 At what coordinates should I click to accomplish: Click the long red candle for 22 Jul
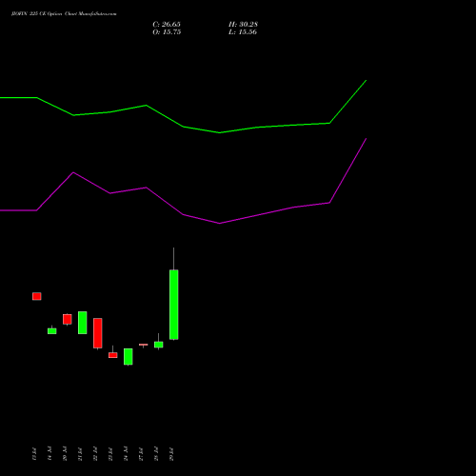pyautogui.click(x=98, y=333)
